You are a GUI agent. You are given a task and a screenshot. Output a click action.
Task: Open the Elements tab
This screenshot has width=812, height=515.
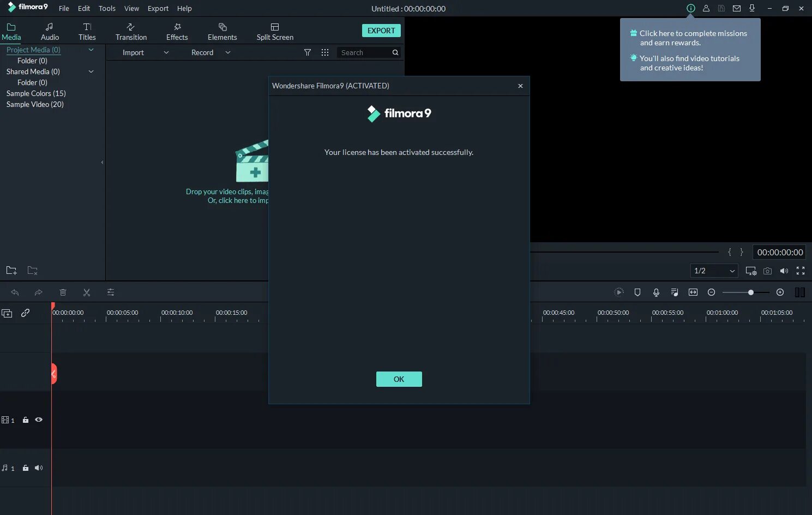point(222,32)
